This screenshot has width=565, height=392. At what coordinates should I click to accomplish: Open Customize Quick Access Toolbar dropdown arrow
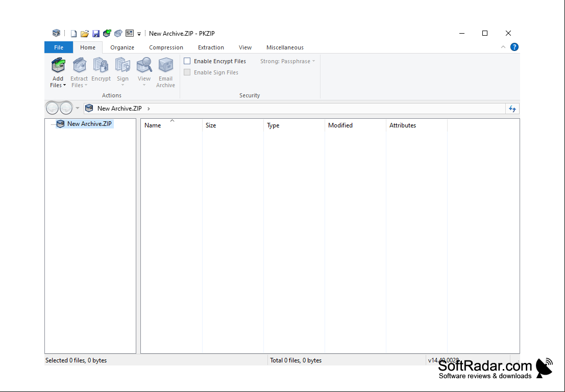coord(139,34)
